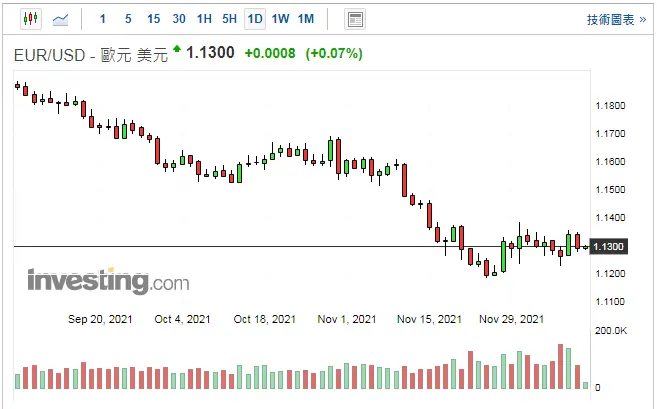Click the Nov 15, 2021 date axis label

(429, 320)
